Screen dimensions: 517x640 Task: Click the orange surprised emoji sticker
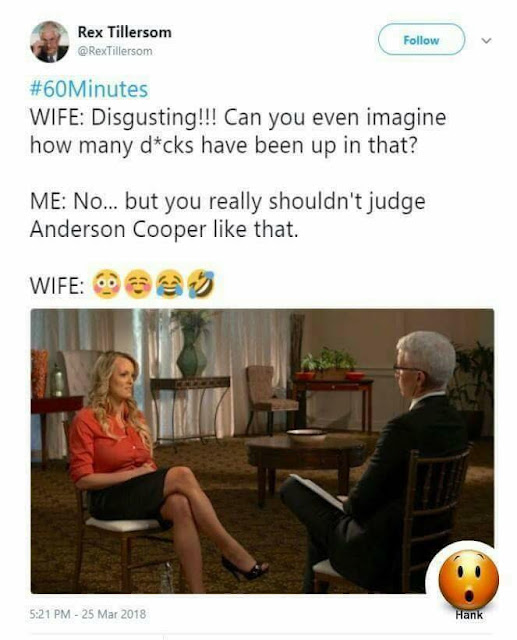pos(468,579)
